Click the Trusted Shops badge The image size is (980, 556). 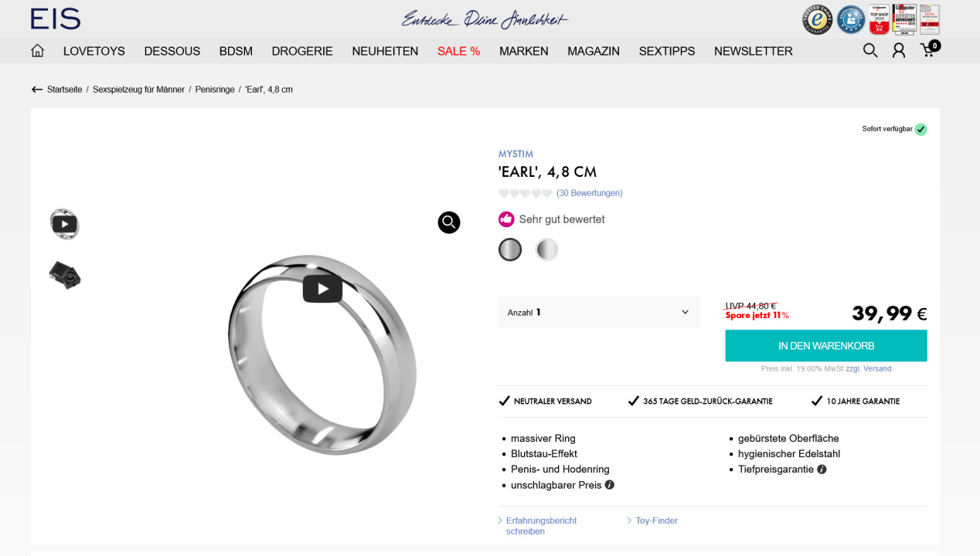[817, 20]
